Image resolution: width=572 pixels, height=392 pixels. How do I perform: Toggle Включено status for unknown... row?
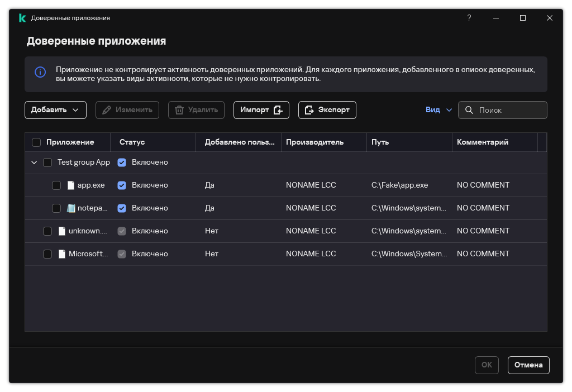pos(122,231)
